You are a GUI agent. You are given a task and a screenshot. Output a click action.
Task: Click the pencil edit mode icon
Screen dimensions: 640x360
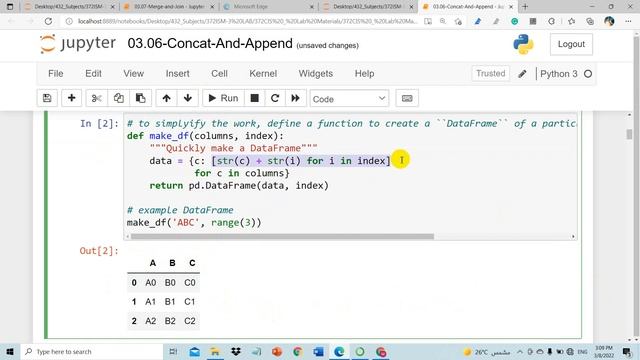tap(522, 74)
